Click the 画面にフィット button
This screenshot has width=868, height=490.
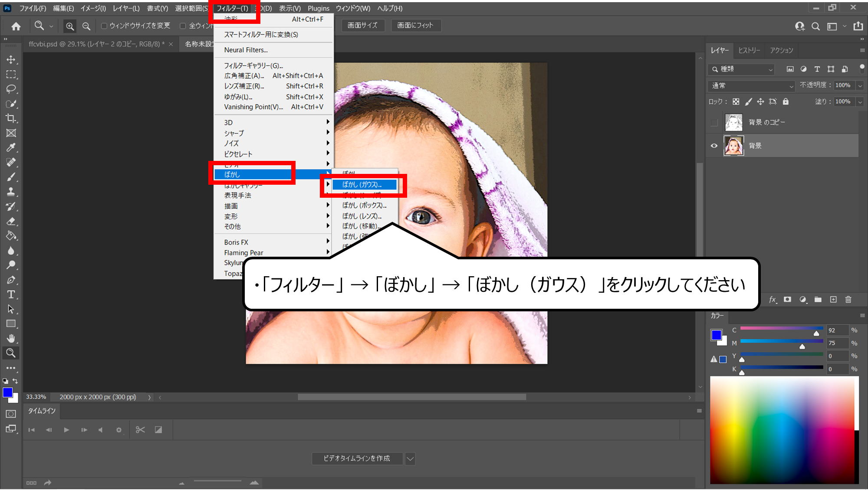click(415, 26)
